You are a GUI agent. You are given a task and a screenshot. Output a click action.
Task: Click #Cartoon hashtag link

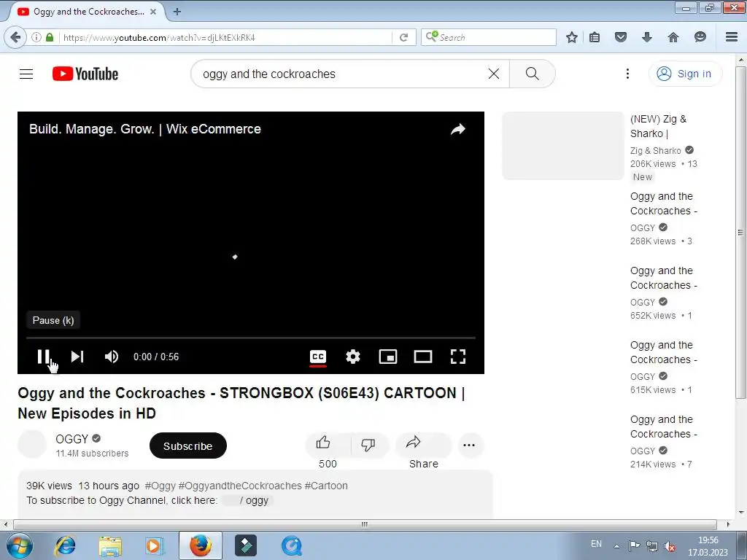point(326,486)
